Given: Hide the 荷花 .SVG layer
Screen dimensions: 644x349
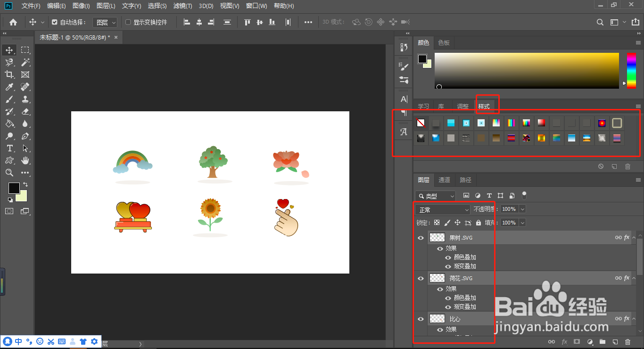Looking at the screenshot, I should point(421,279).
